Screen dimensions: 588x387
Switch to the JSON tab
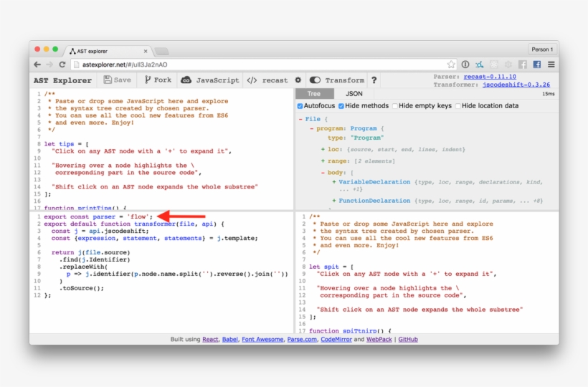354,94
